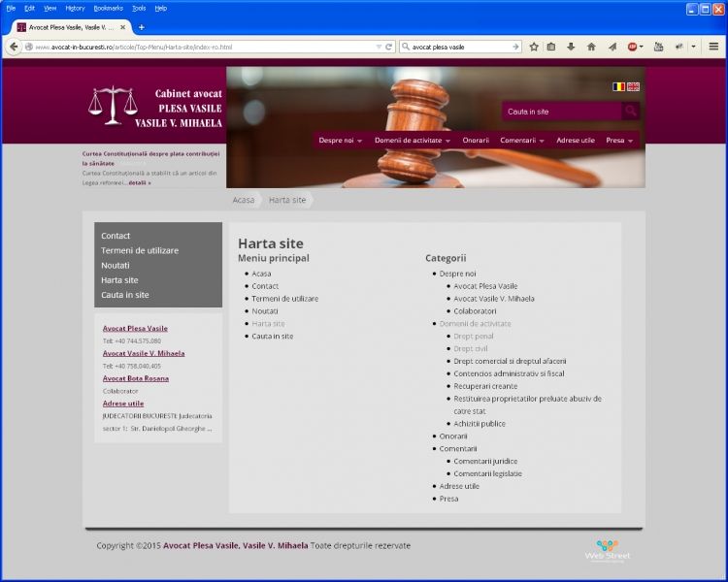Click the scales of justice logo
728x582 pixels.
click(x=114, y=106)
